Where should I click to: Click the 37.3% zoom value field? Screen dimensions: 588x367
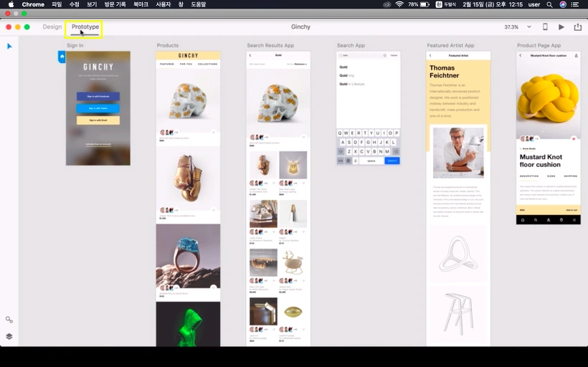tap(511, 27)
